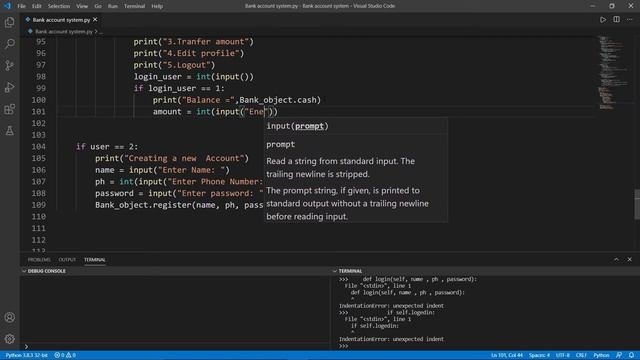The image size is (640, 360).
Task: Open the Selection menu
Action: 59,6
